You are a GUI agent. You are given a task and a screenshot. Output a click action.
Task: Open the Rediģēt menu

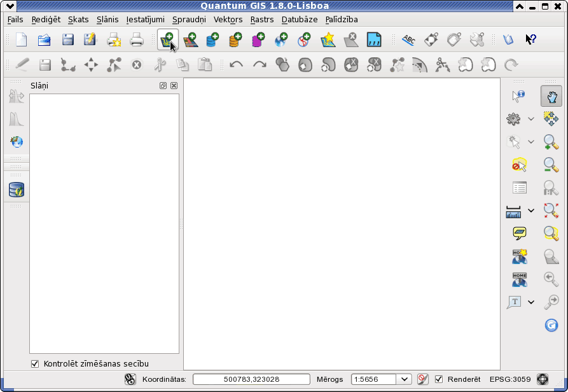pos(46,20)
